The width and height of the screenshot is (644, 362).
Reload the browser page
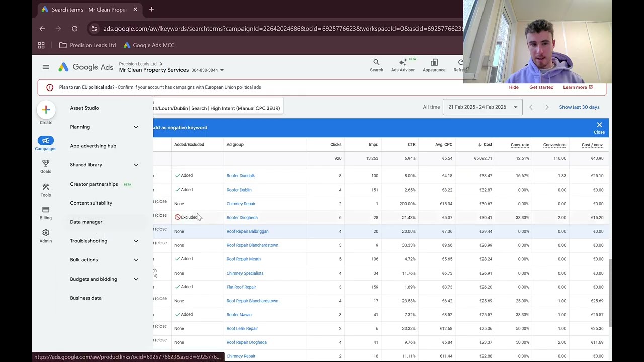click(74, 29)
